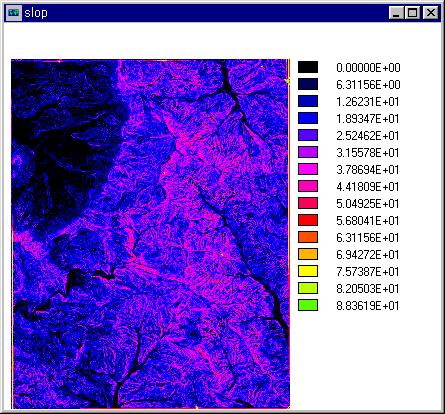The height and width of the screenshot is (414, 445).
Task: Pick the magenta 3.78694E+01 swatch
Action: tap(308, 169)
